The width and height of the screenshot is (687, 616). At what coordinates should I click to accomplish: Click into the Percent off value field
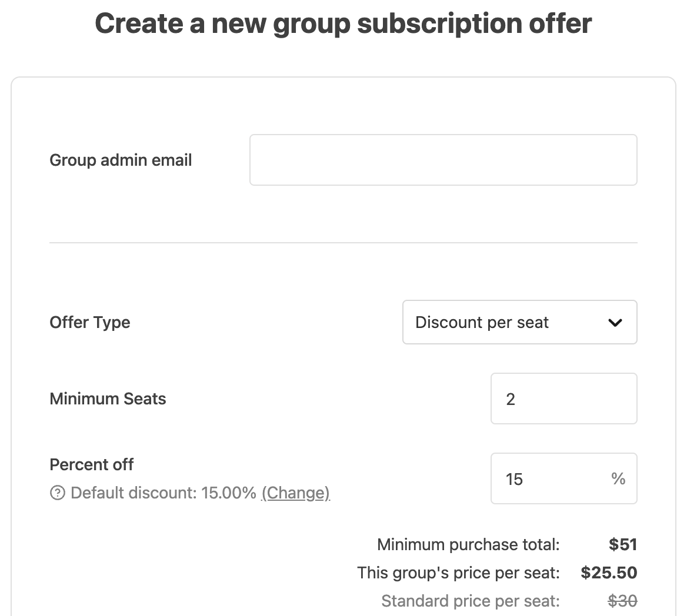click(x=564, y=478)
